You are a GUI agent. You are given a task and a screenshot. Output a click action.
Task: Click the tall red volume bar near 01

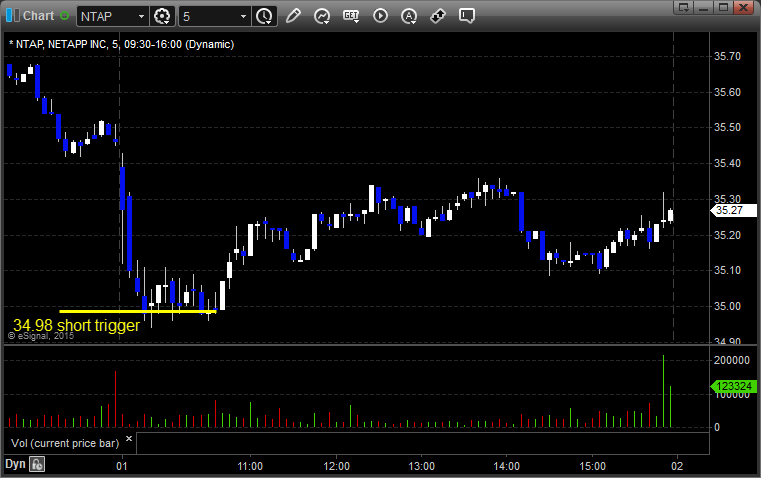point(116,399)
